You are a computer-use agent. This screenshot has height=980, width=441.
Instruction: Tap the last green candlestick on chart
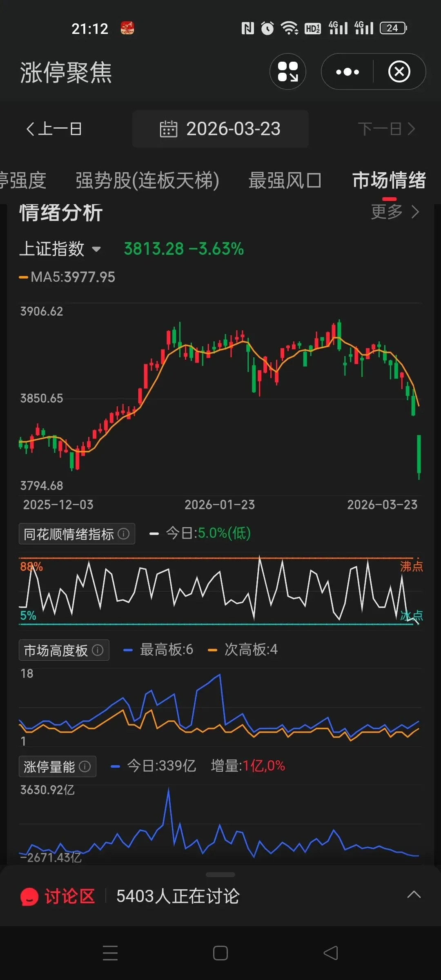419,457
